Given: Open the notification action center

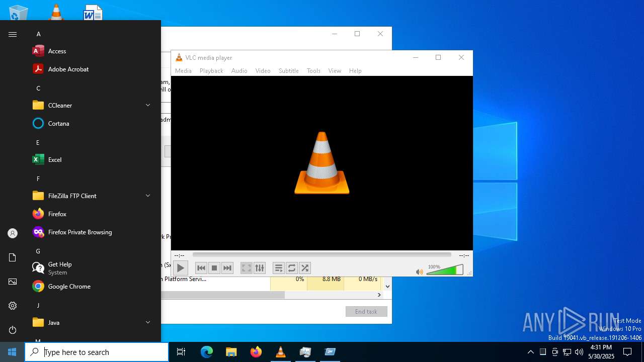Looking at the screenshot, I should [x=627, y=352].
